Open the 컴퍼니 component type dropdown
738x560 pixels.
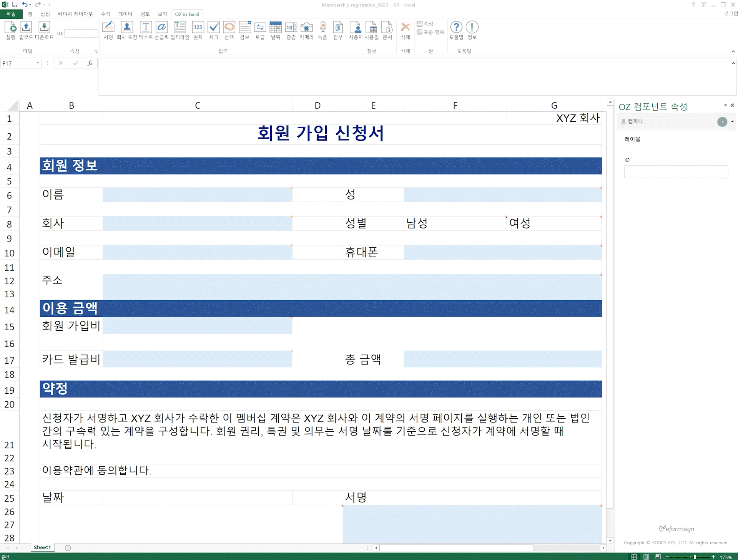(x=732, y=121)
